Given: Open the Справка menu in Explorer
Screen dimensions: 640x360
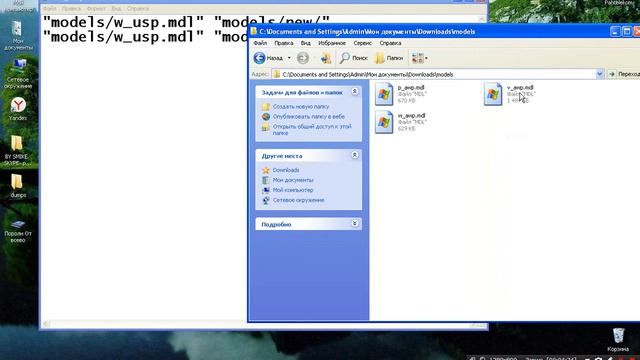Looking at the screenshot, I should click(x=390, y=43).
